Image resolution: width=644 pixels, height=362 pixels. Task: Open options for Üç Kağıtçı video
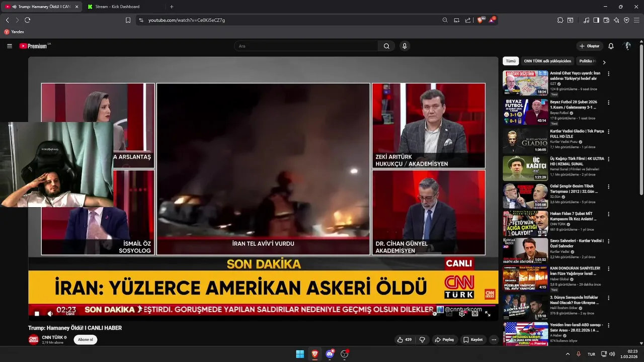tap(608, 159)
